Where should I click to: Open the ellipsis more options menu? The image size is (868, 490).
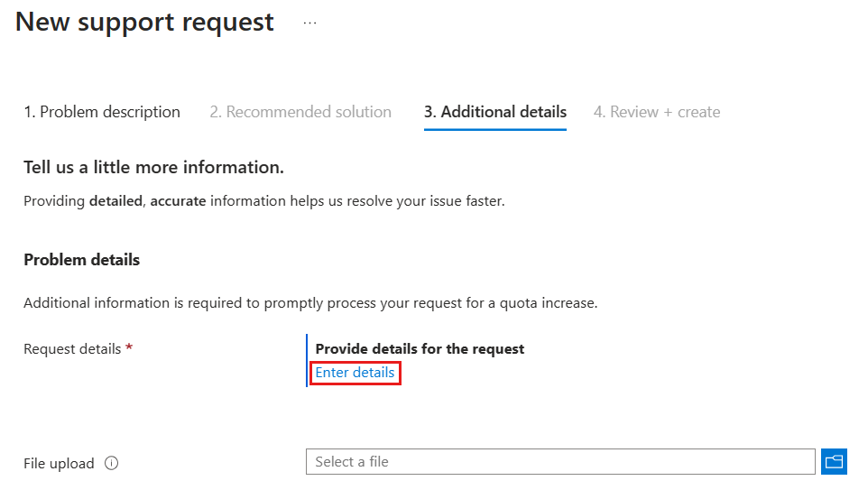pyautogui.click(x=310, y=23)
